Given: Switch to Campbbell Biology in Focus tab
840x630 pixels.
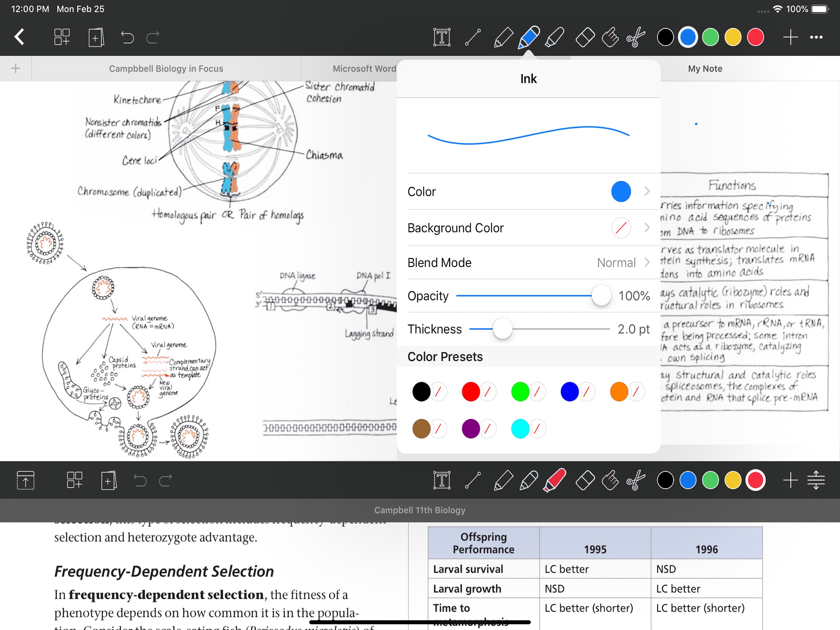Looking at the screenshot, I should click(x=166, y=69).
